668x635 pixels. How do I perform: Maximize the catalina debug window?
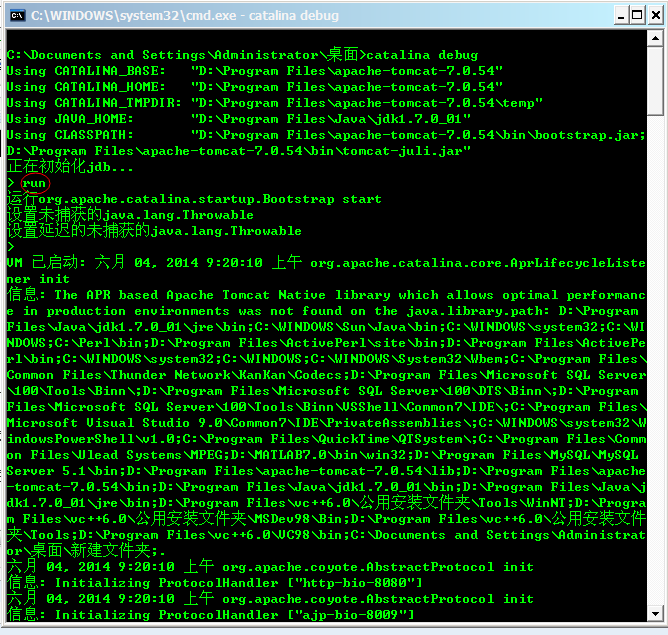(x=637, y=15)
